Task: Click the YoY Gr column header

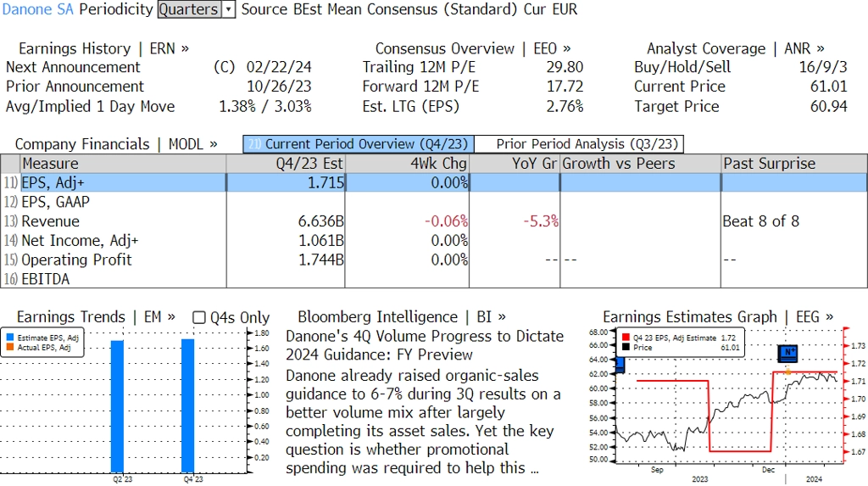Action: pyautogui.click(x=515, y=164)
